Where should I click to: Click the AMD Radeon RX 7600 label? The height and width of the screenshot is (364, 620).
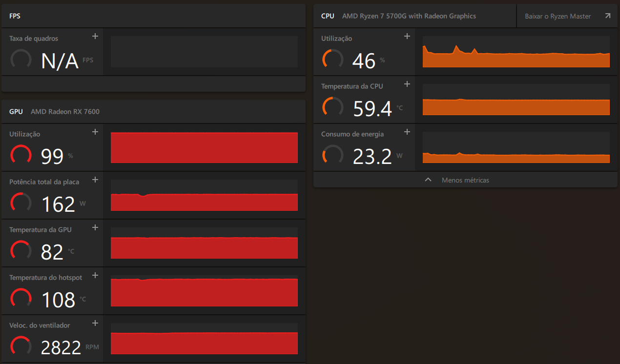[x=65, y=112]
